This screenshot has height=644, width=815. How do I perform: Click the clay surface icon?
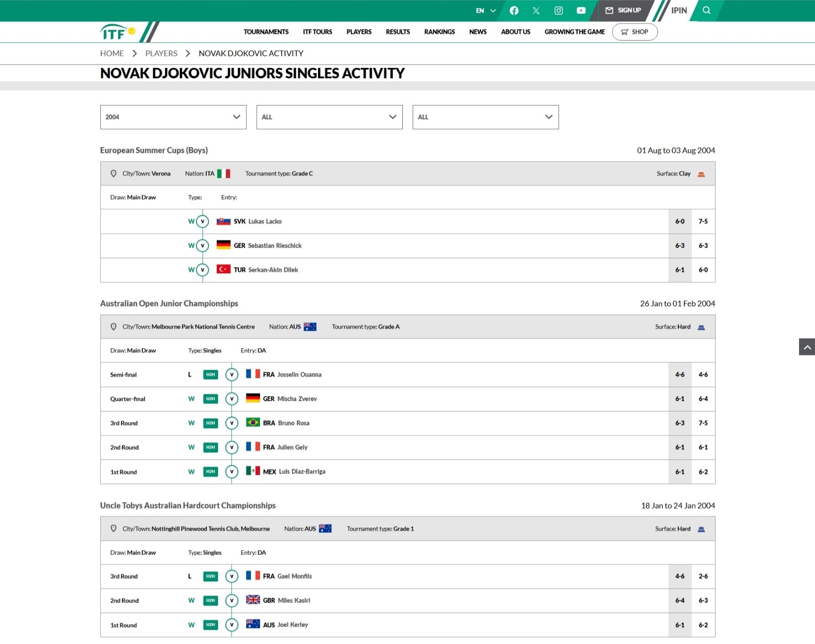click(701, 174)
